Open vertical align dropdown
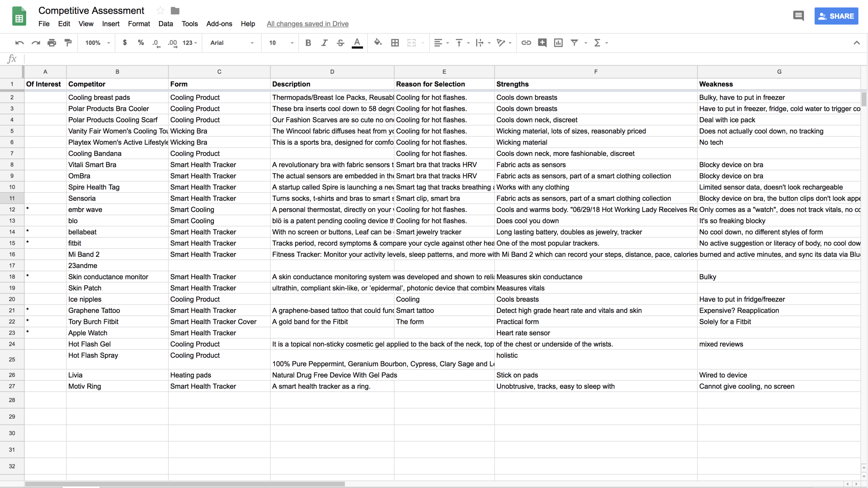Viewport: 868px width, 488px height. (462, 43)
